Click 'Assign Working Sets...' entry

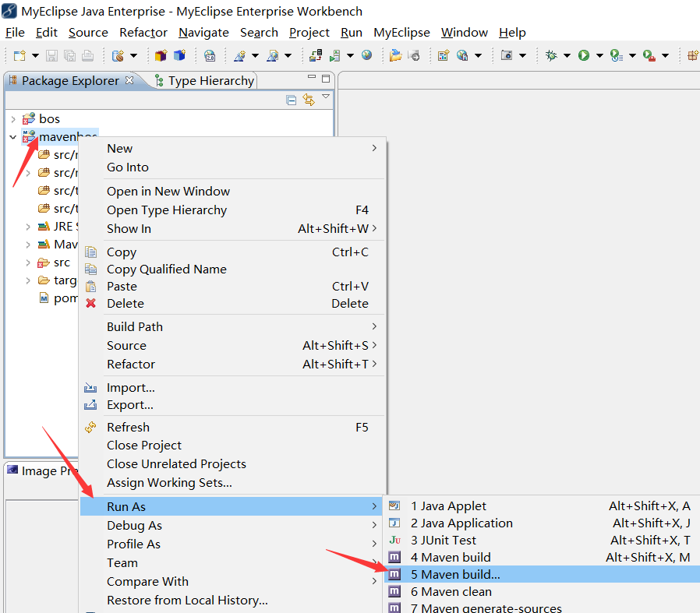coord(232,483)
